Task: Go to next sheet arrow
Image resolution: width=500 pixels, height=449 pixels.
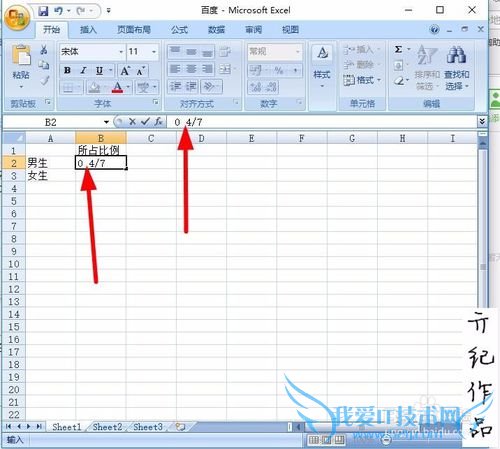Action: (28, 426)
